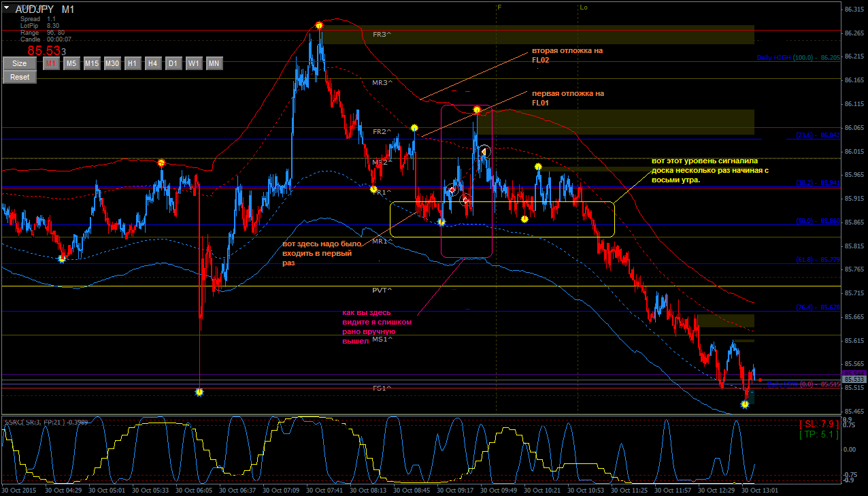Click the Reset button
Viewport: 868px width, 496px height.
[20, 77]
